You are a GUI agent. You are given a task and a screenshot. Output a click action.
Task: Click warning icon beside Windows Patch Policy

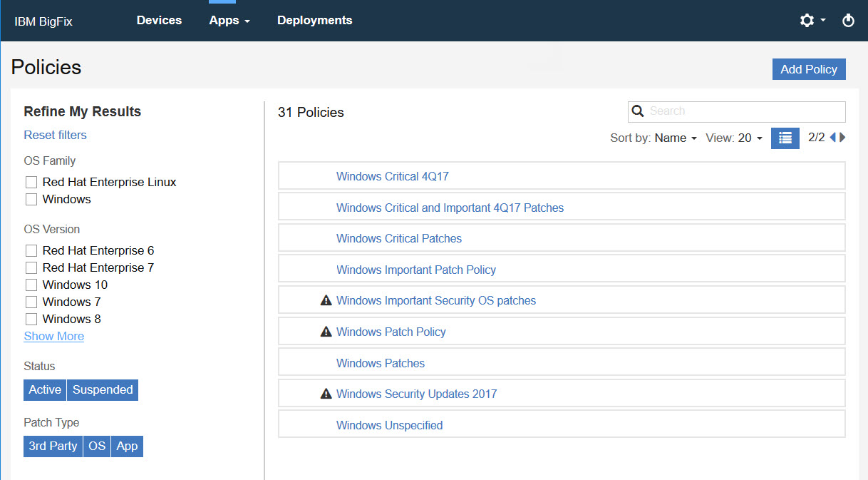[326, 332]
